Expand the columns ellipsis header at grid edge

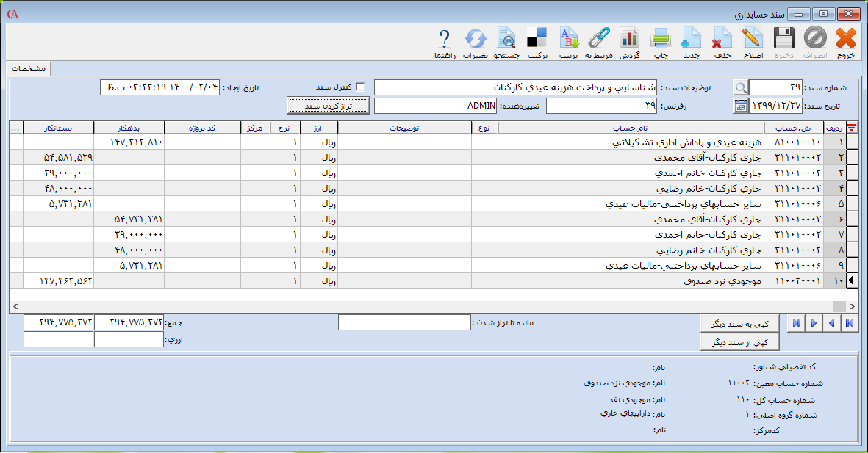[x=15, y=127]
